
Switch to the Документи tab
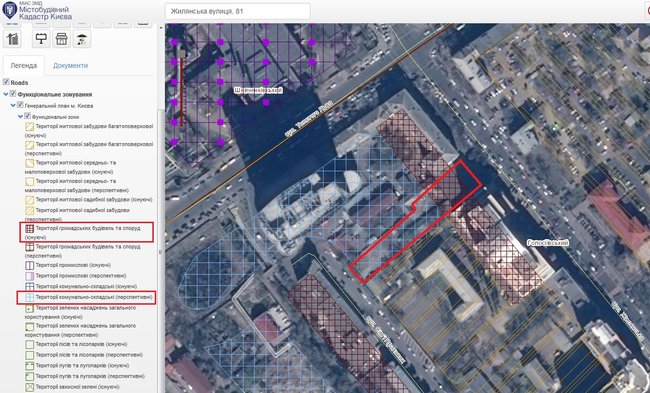click(70, 66)
